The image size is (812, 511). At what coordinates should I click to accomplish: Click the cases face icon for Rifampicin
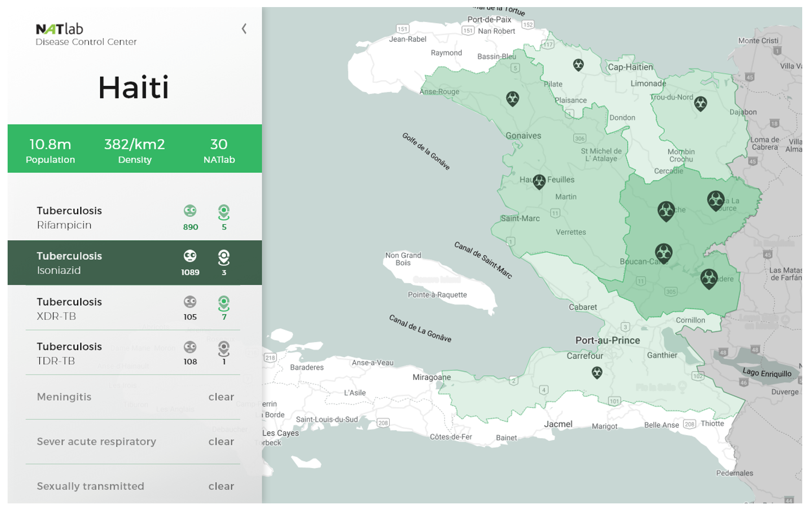coord(190,211)
